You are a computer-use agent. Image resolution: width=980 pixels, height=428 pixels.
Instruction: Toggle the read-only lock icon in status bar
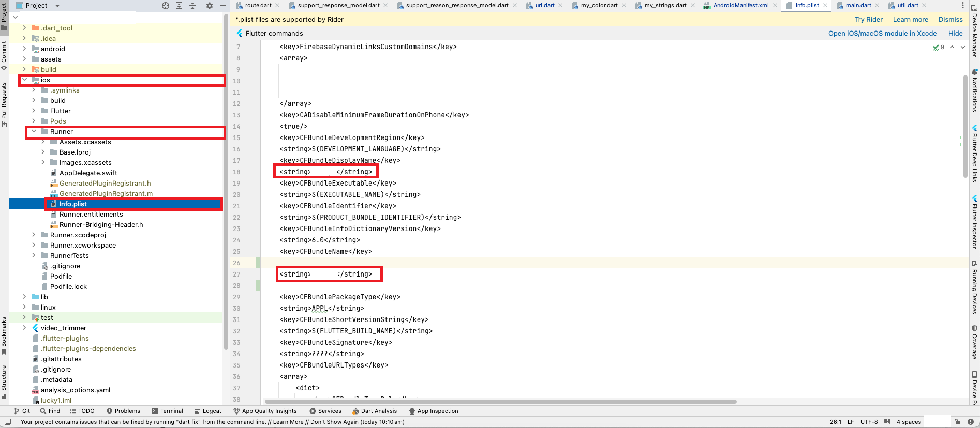[957, 422]
